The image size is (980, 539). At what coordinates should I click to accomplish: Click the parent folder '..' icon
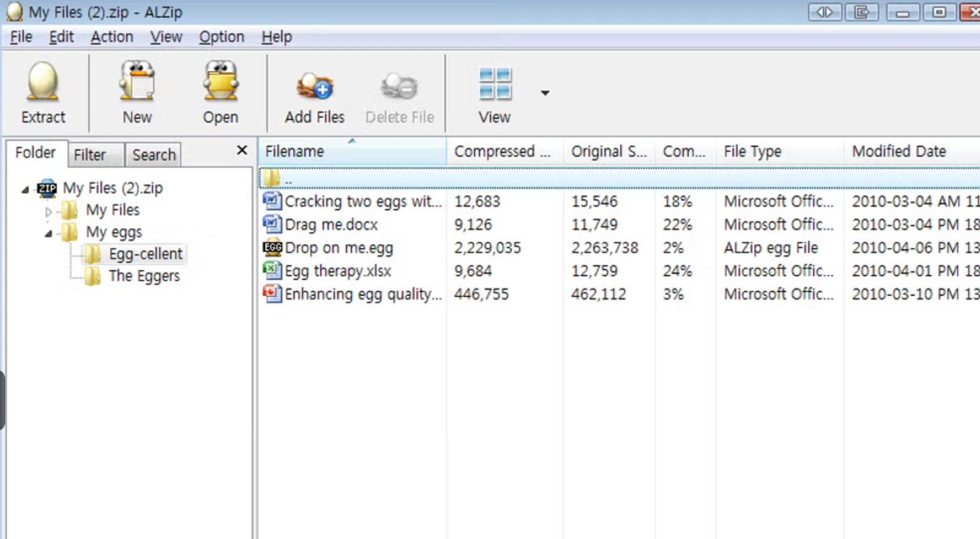272,178
